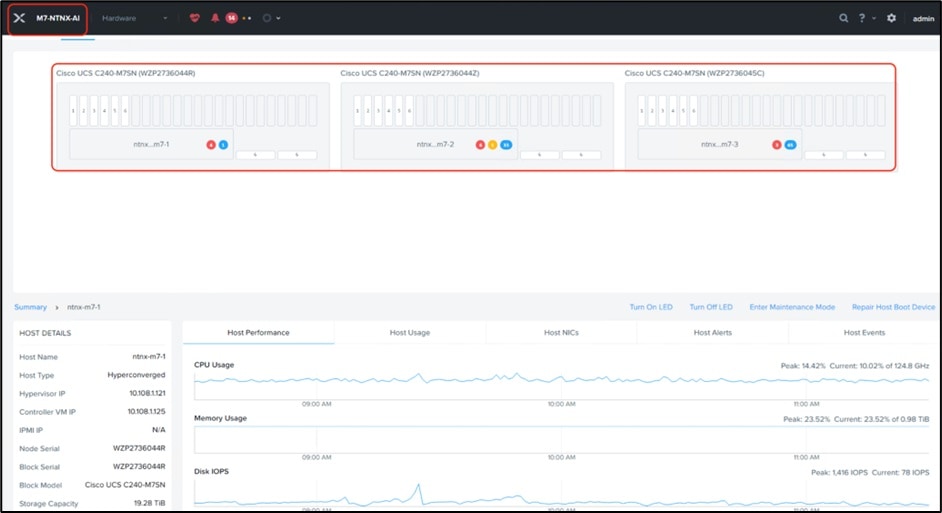Open the help question mark icon
942x513 pixels.
(861, 18)
